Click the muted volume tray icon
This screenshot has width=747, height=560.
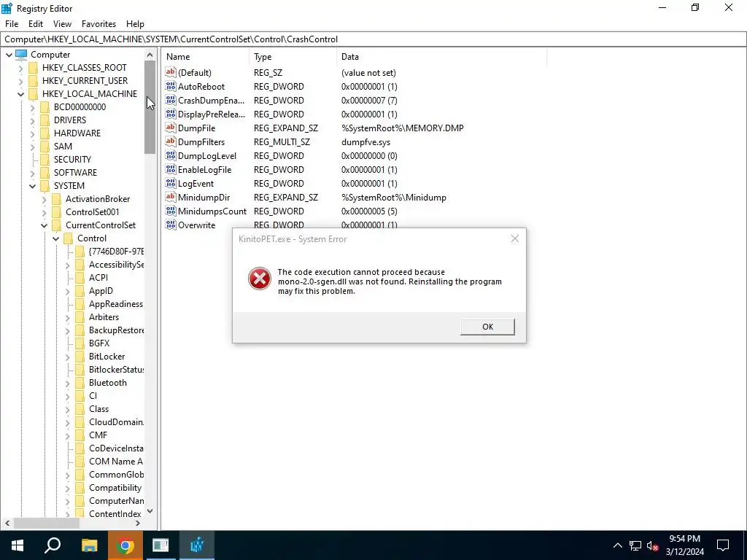(x=653, y=545)
